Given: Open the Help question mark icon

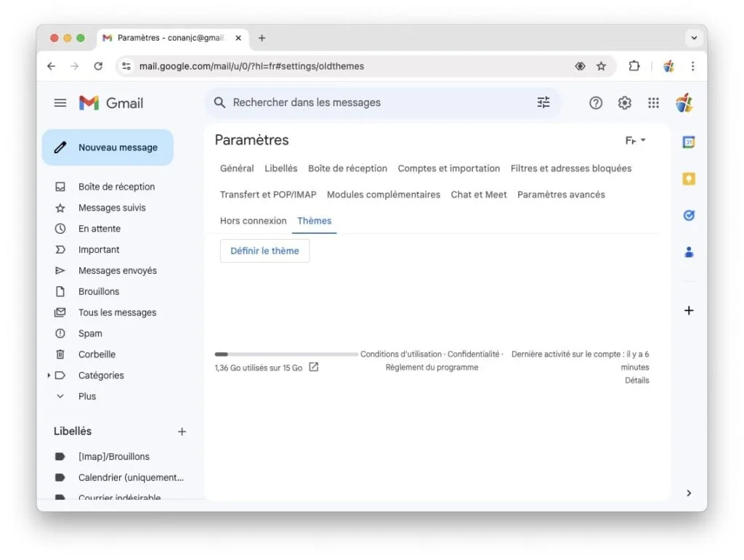Looking at the screenshot, I should pyautogui.click(x=596, y=103).
